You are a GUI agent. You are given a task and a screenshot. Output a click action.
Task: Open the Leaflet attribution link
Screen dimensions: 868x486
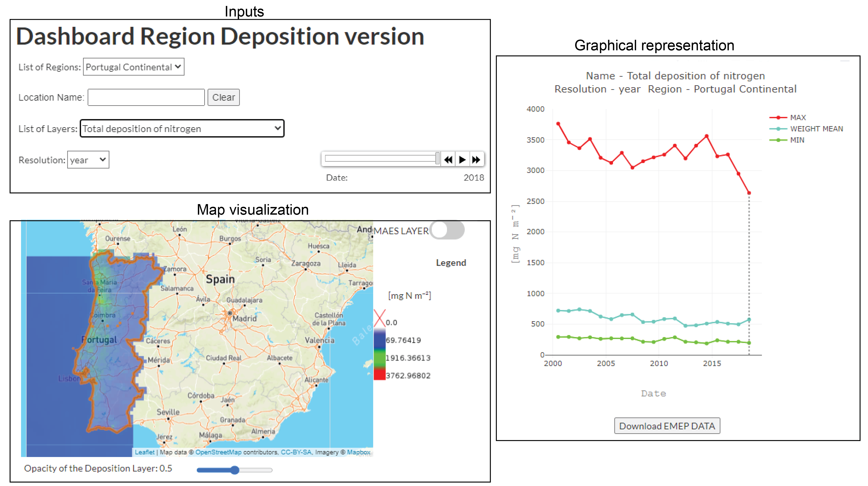(145, 452)
